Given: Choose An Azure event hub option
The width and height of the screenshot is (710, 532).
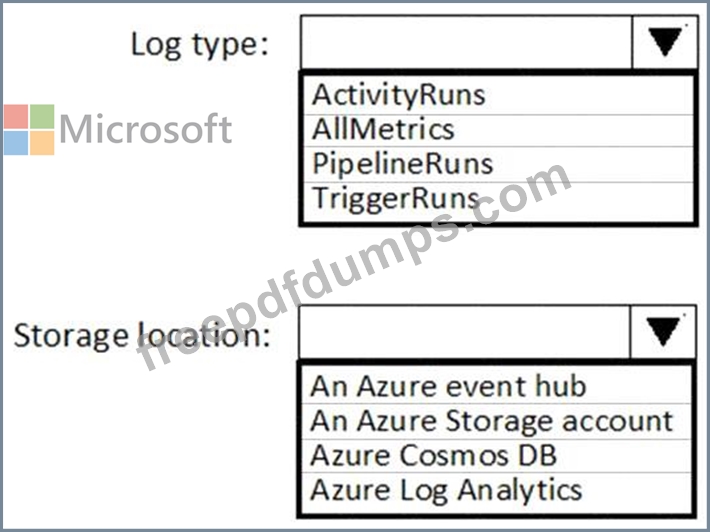Looking at the screenshot, I should click(496, 386).
